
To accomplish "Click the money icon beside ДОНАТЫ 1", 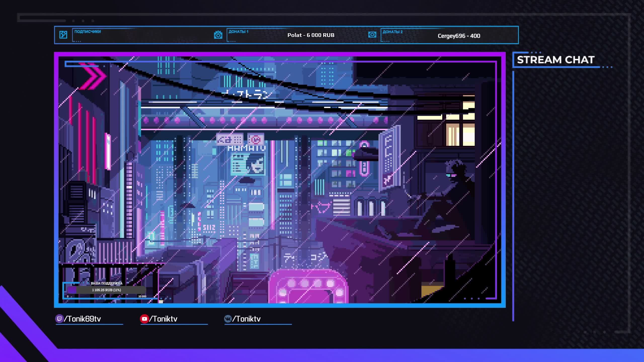I will click(218, 35).
